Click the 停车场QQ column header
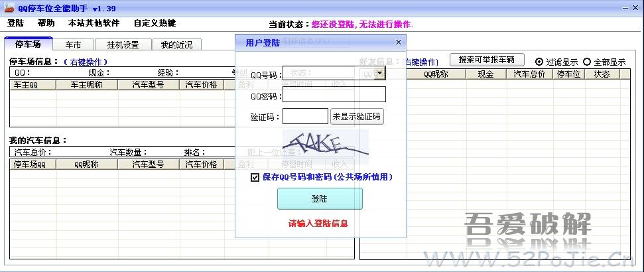Image resolution: width=644 pixels, height=272 pixels. tap(33, 165)
